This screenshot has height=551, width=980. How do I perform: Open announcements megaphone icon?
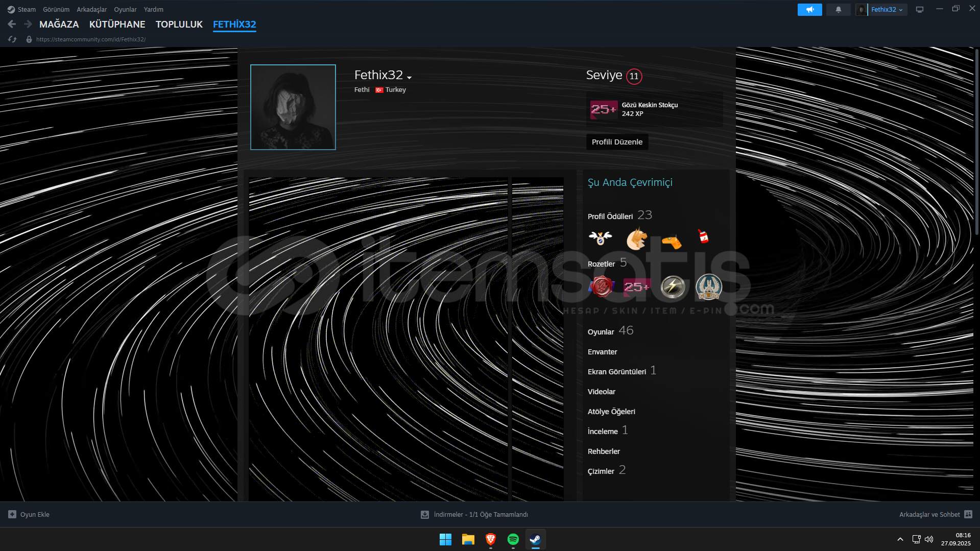tap(809, 10)
